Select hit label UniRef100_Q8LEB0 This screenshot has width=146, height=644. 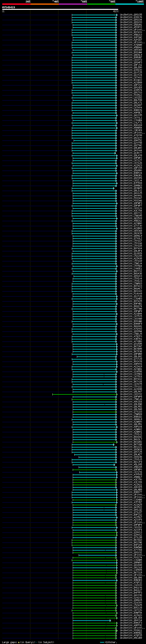coord(131,67)
